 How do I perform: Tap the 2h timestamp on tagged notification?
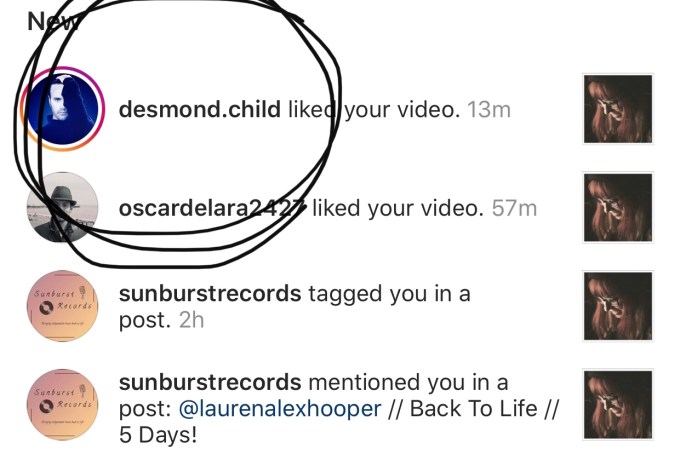(191, 320)
